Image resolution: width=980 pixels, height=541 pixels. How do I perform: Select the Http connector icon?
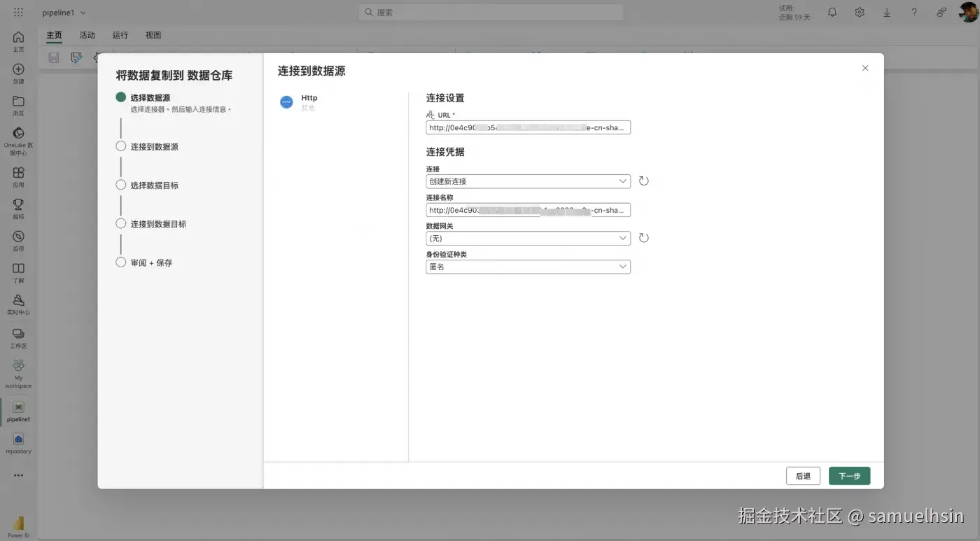point(286,102)
